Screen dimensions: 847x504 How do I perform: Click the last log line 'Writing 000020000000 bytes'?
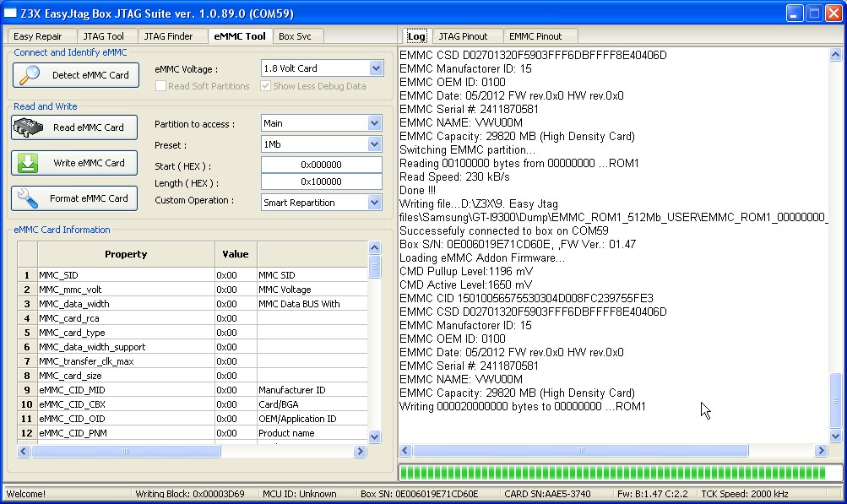[523, 406]
